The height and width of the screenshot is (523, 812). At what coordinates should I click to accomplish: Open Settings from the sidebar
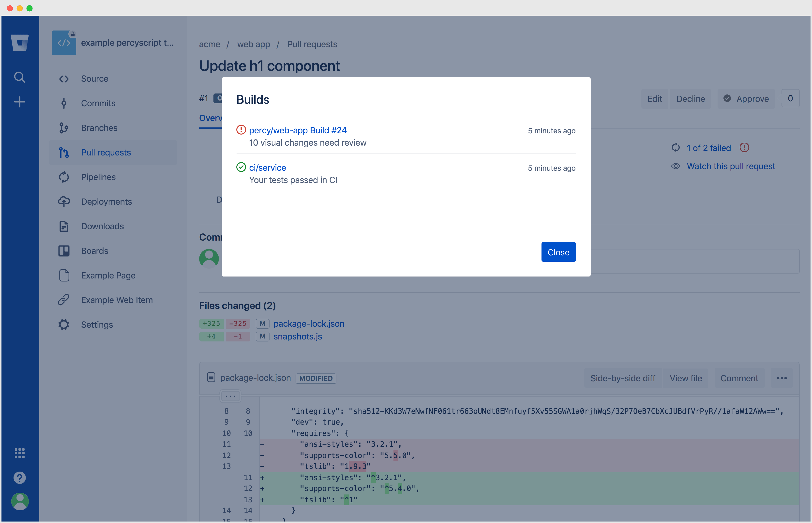[97, 324]
